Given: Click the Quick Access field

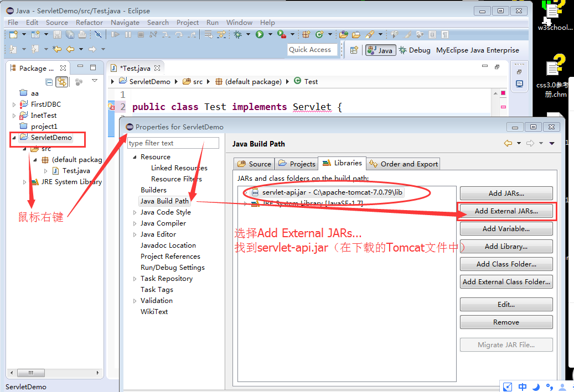Looking at the screenshot, I should (312, 50).
